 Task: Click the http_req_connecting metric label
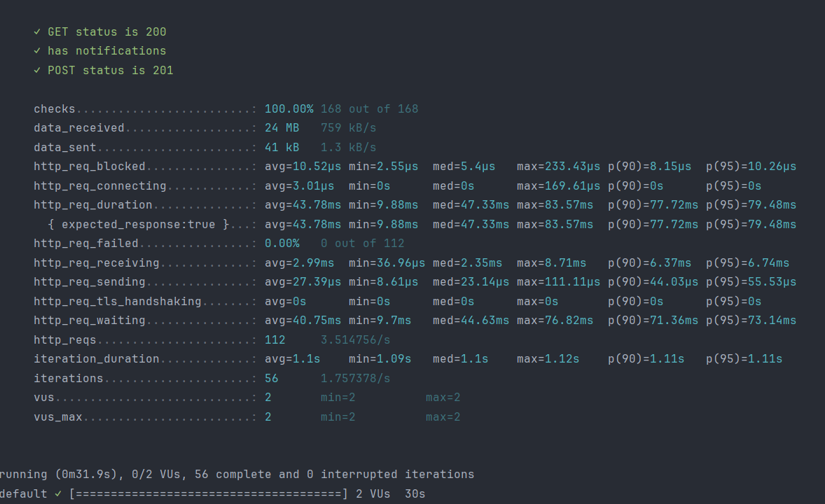click(100, 185)
